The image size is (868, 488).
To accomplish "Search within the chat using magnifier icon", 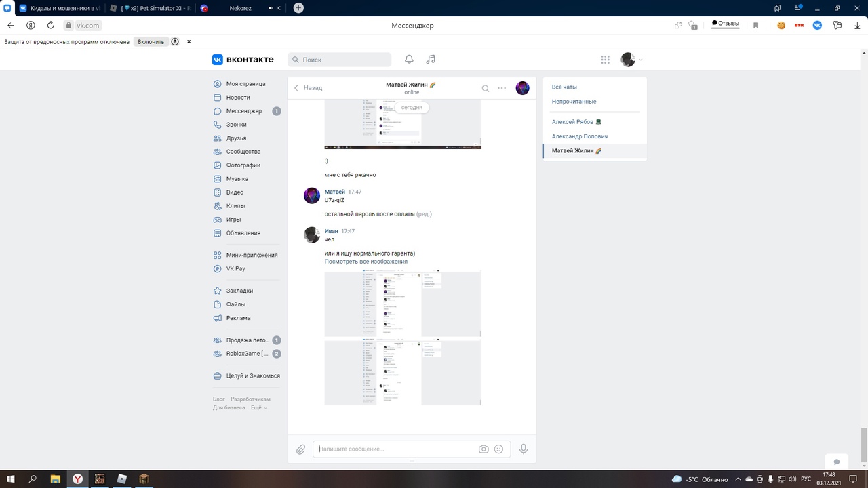I will (486, 88).
